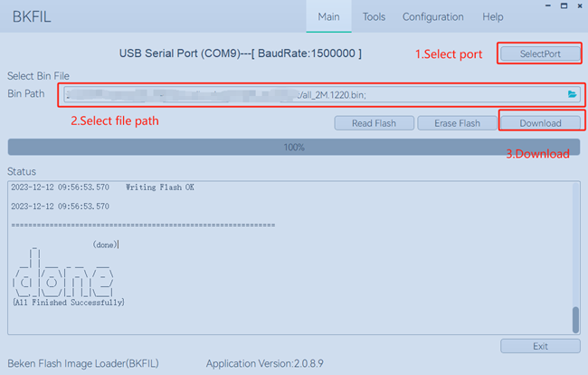This screenshot has height=375, width=588.
Task: Switch to the Main tab
Action: [x=329, y=17]
